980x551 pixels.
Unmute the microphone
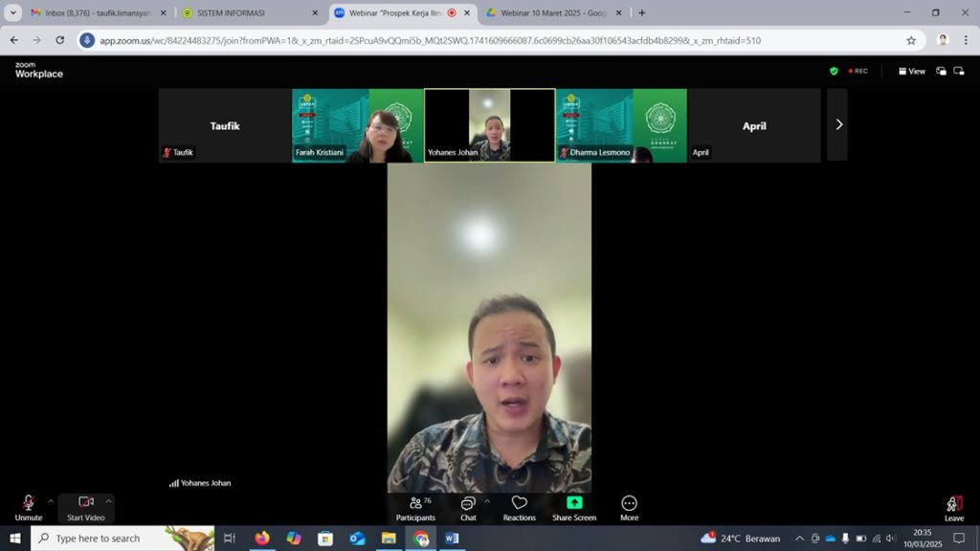coord(29,508)
